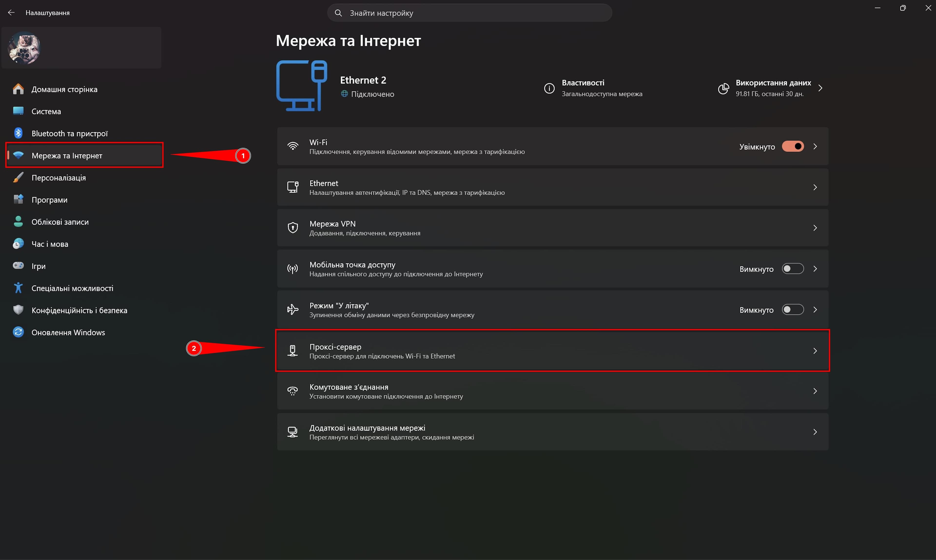936x560 pixels.
Task: Go to Персоналізація settings
Action: [84, 177]
